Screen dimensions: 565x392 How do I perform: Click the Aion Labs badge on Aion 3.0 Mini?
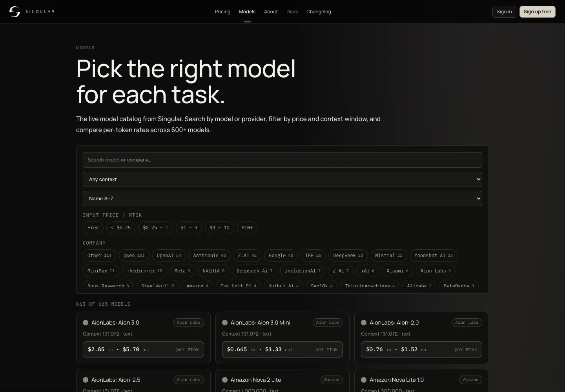click(x=328, y=323)
